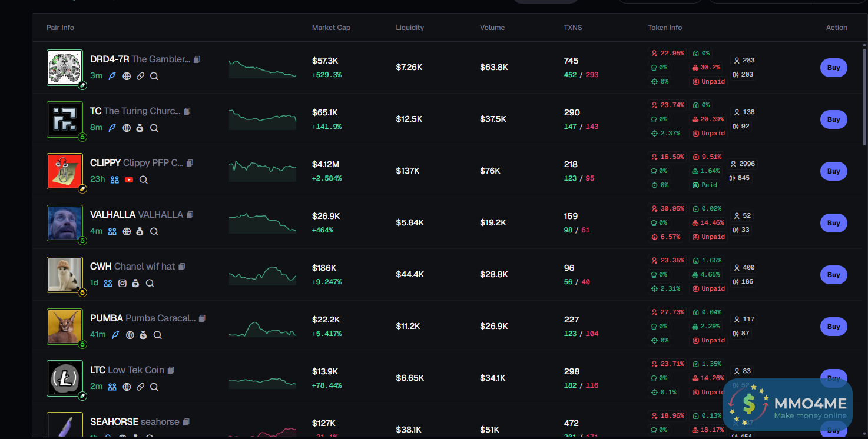Open the PUMBA caracal token thumbnail
This screenshot has height=439, width=868.
click(x=65, y=326)
